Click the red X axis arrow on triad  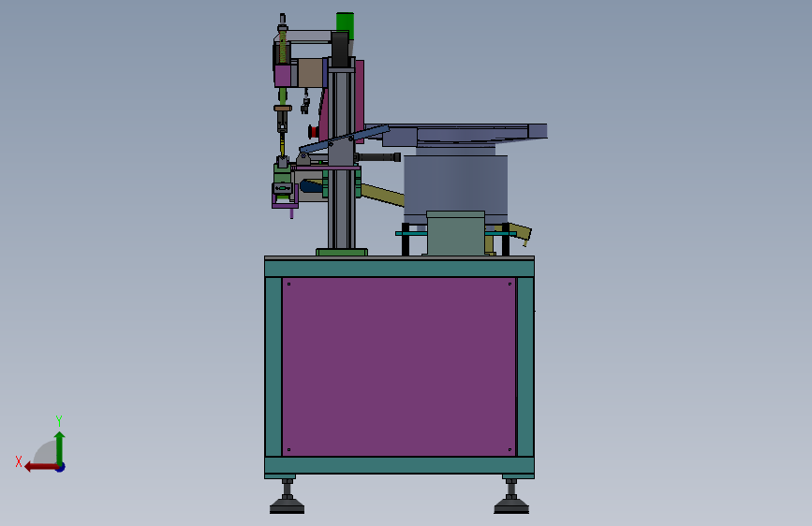coord(40,467)
